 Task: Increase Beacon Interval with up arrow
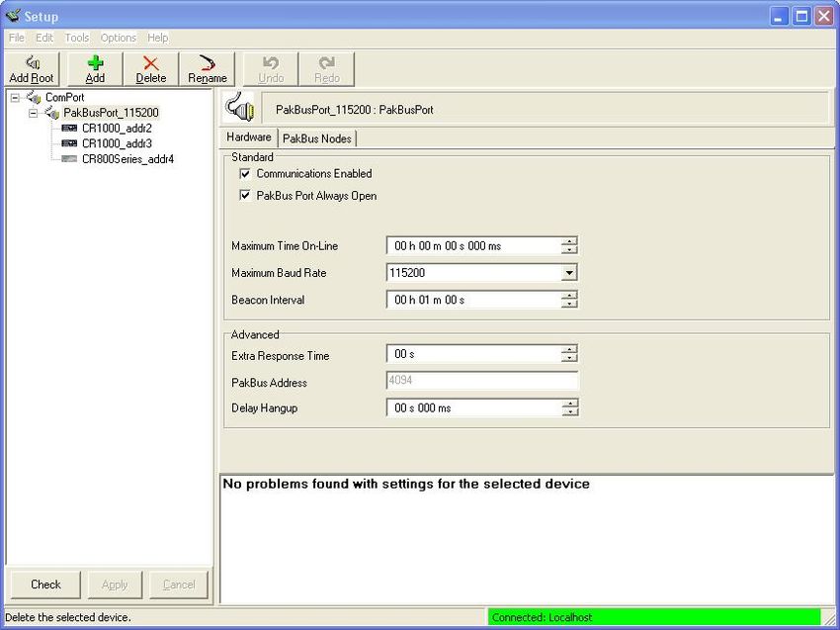pos(569,296)
